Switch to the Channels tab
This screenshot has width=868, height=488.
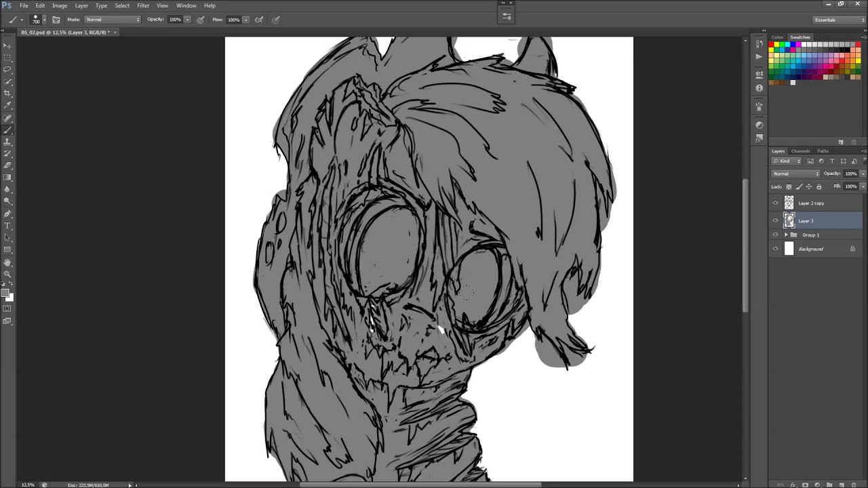click(x=800, y=151)
